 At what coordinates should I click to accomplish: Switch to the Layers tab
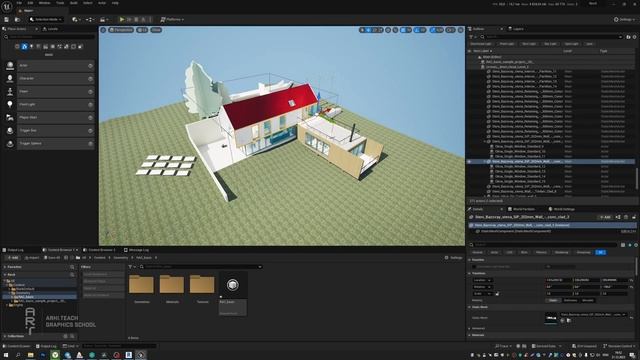[516, 29]
